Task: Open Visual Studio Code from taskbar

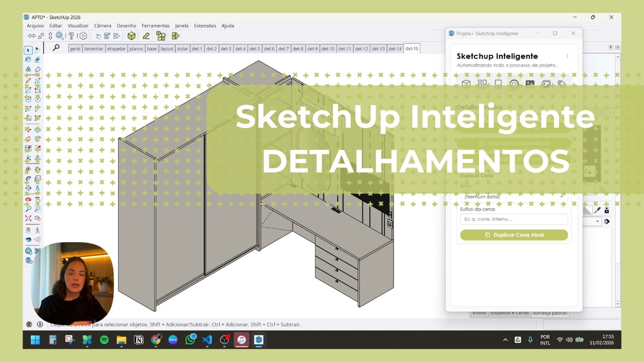Action: click(x=207, y=340)
